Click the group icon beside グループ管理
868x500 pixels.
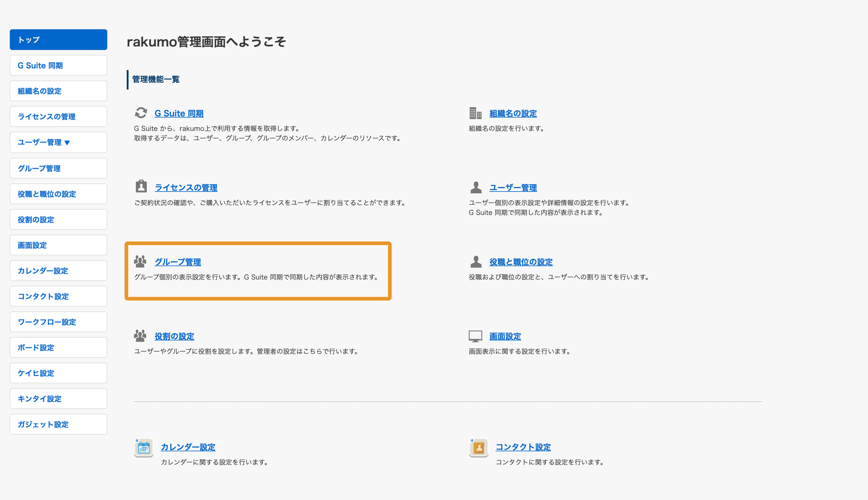point(140,261)
